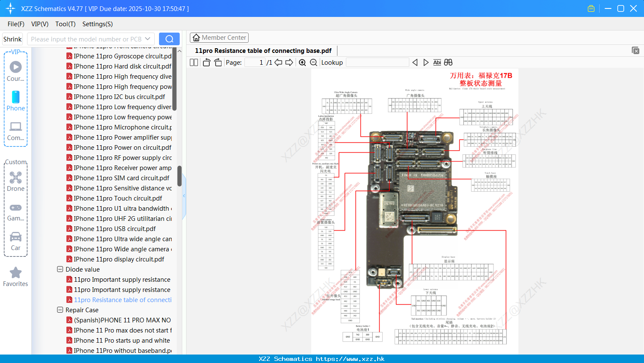Select 11pro Resistance table of connecting file
This screenshot has height=363, width=644.
click(119, 300)
